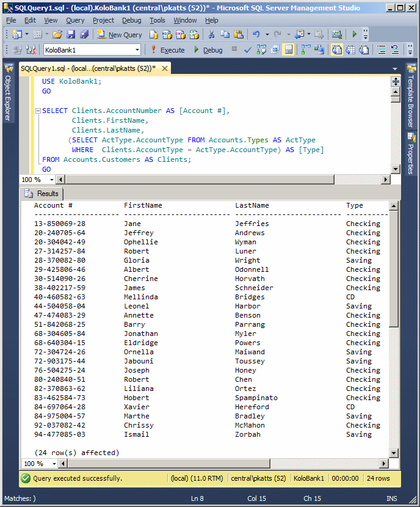420x507 pixels.
Task: Collapse the SELECT statement outline box
Action: [38, 111]
